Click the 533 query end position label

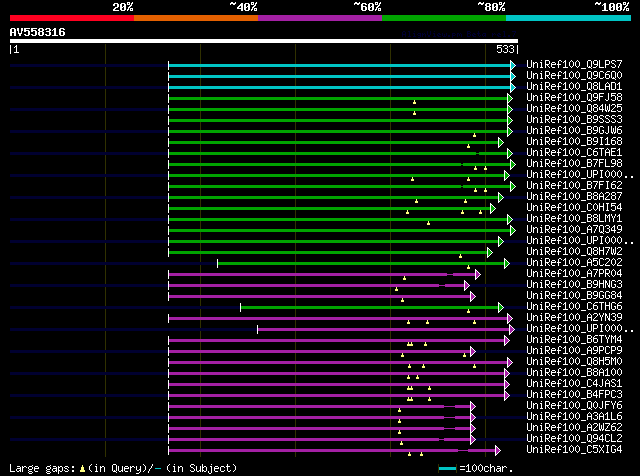(x=505, y=49)
